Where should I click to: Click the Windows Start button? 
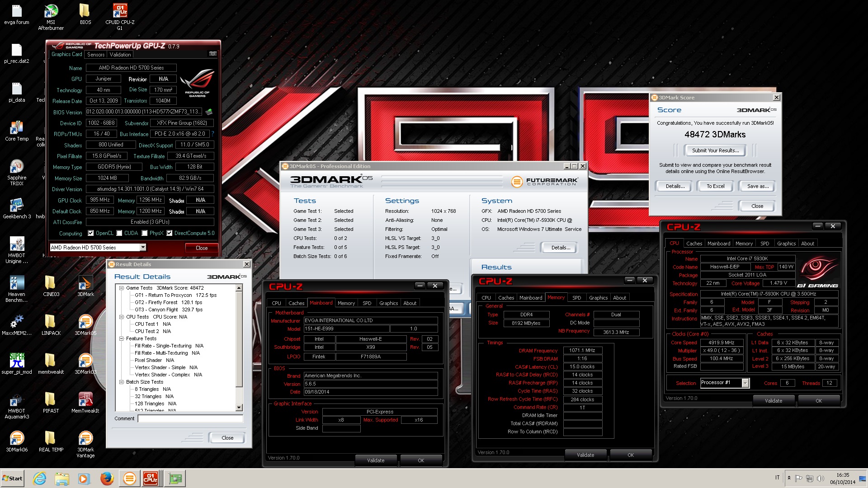pyautogui.click(x=13, y=478)
